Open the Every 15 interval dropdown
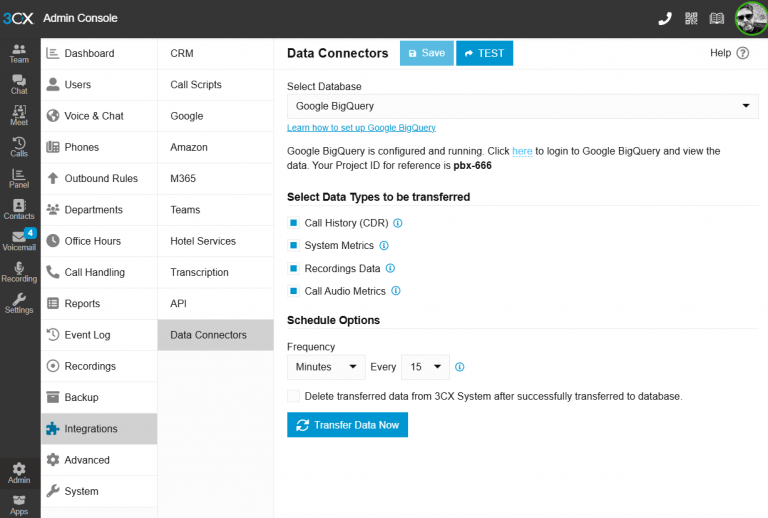 click(425, 367)
